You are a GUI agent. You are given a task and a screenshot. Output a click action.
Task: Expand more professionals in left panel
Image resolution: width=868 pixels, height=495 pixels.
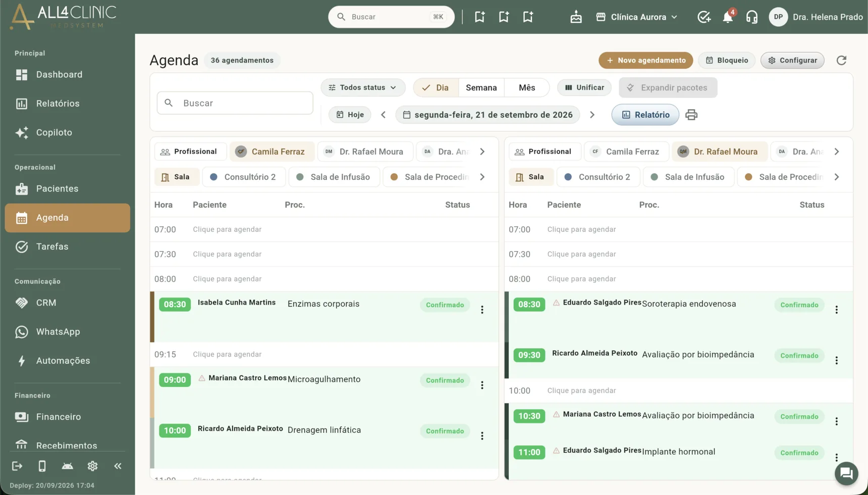(482, 152)
